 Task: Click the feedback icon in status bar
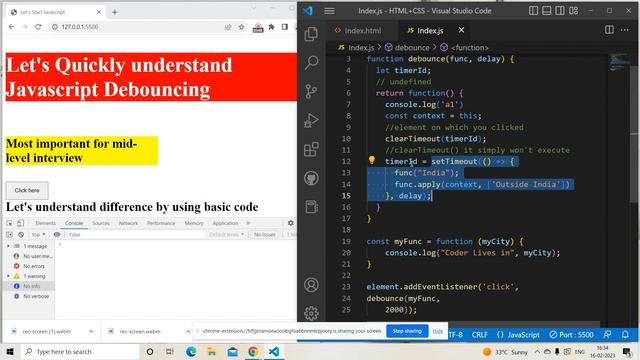click(607, 335)
